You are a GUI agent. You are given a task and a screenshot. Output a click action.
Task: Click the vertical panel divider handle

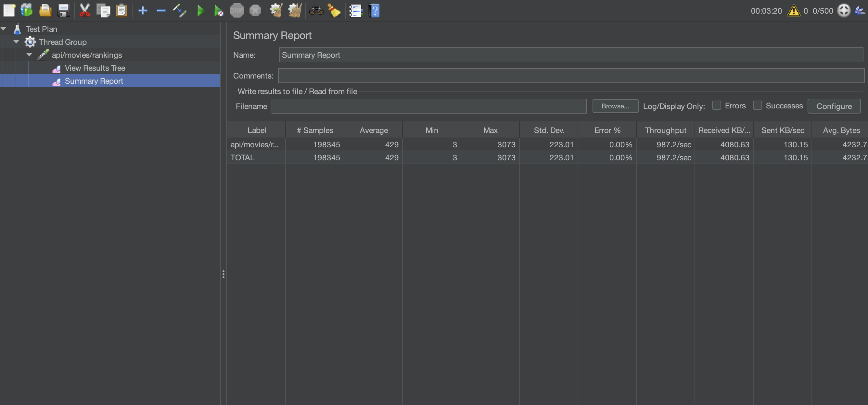[x=223, y=274]
